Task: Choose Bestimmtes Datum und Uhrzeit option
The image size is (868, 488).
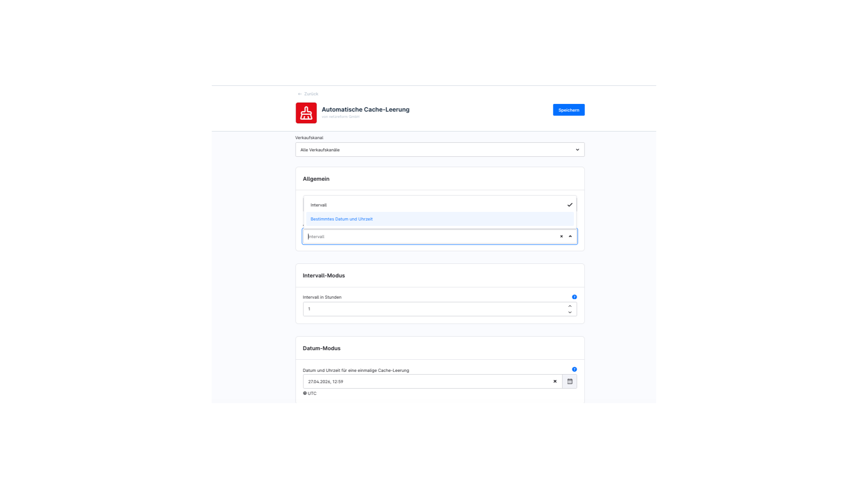Action: click(440, 219)
